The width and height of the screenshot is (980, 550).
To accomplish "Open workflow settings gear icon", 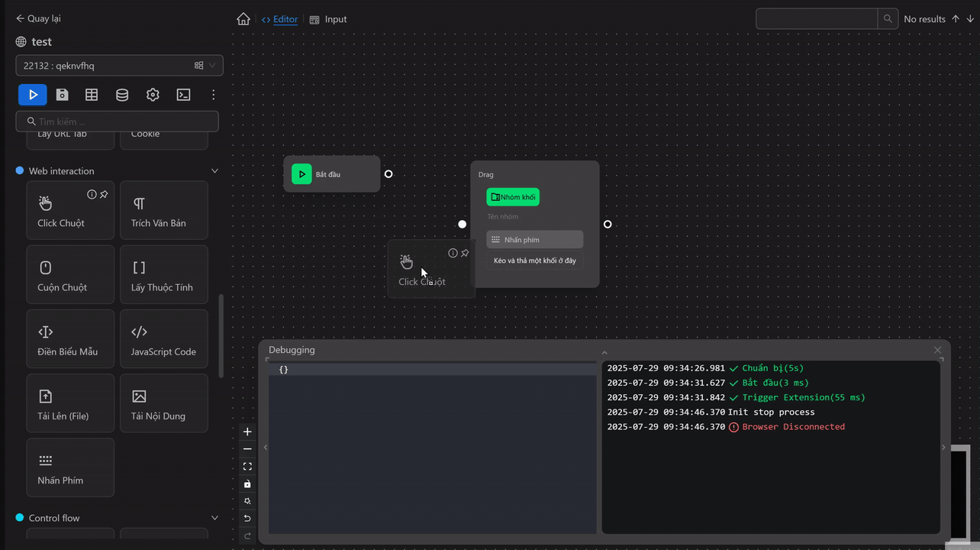I will (153, 95).
